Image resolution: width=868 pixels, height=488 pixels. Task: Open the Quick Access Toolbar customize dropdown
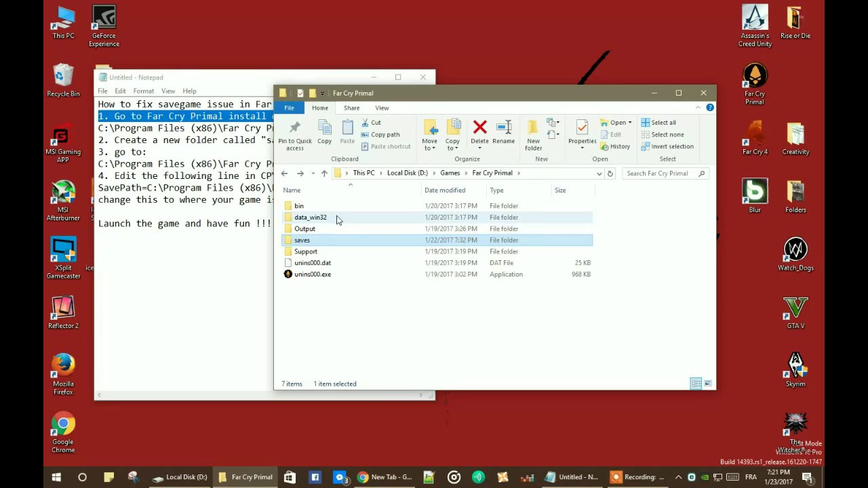point(323,94)
